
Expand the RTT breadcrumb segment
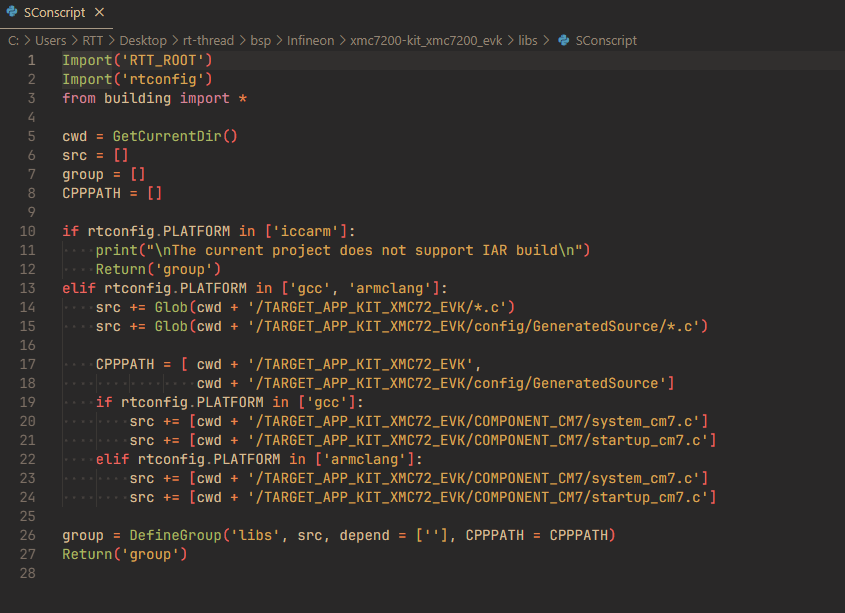pos(93,41)
